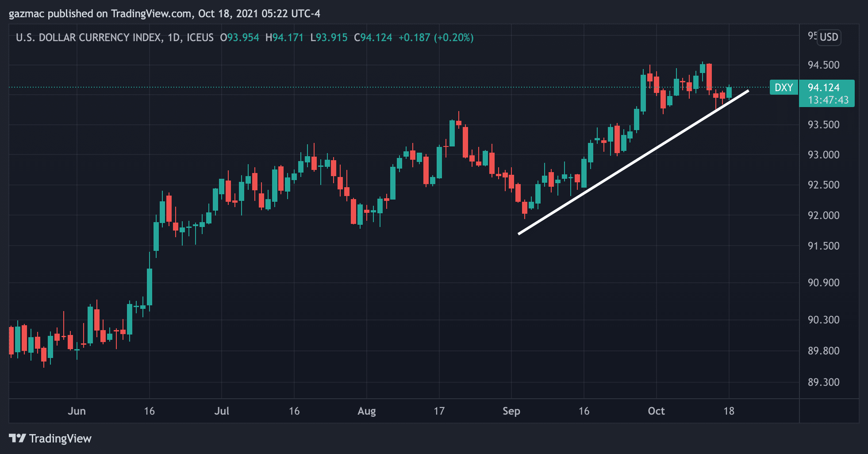Click the DXY symbol price label
This screenshot has height=454, width=868.
(x=784, y=88)
